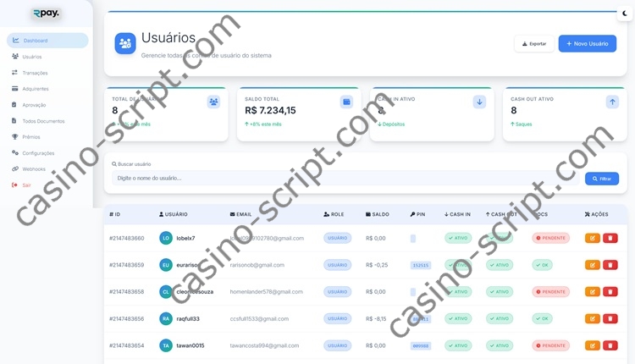635x364 pixels.
Task: Click the red delete icon for eurarison
Action: [610, 265]
